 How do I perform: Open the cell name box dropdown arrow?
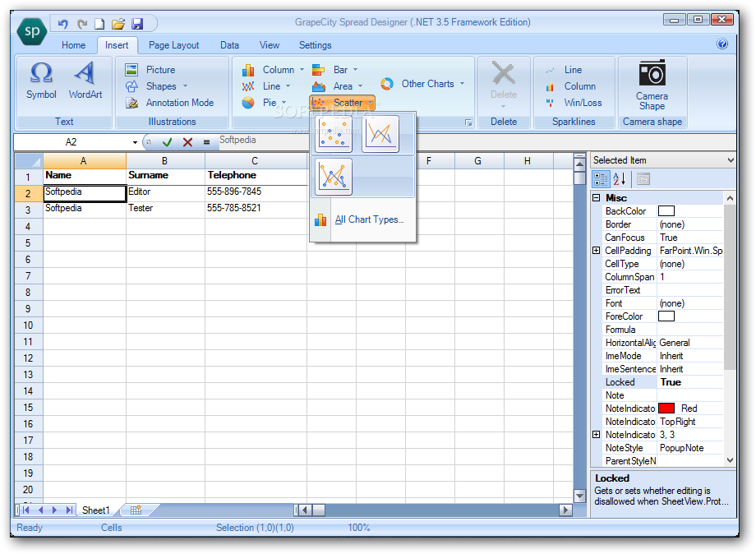click(135, 142)
